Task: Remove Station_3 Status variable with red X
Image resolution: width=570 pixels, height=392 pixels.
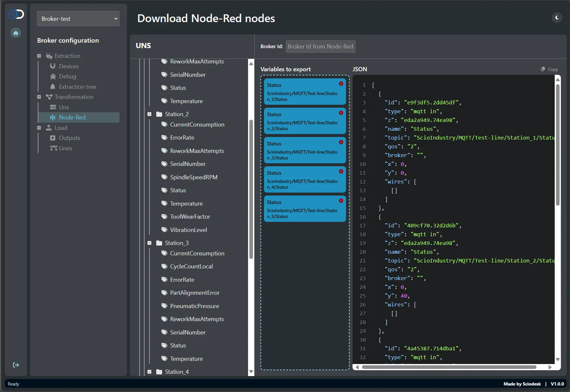Action: [341, 142]
